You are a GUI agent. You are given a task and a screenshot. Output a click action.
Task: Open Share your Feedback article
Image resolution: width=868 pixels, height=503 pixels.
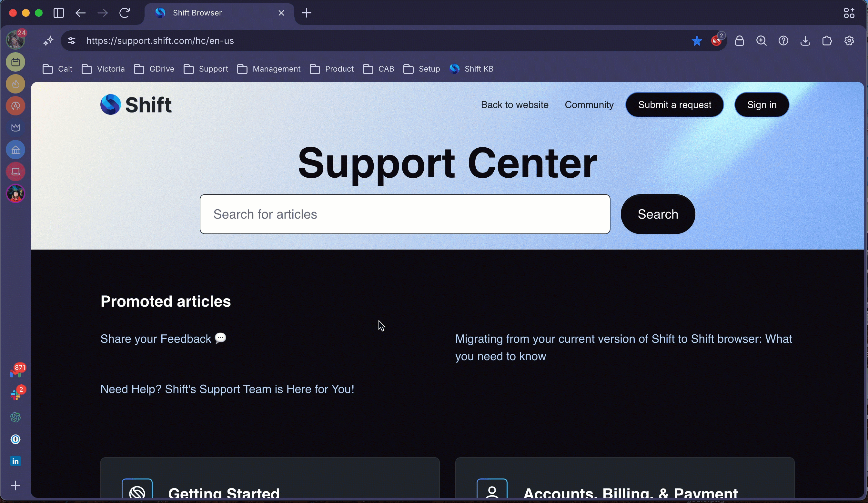point(163,339)
